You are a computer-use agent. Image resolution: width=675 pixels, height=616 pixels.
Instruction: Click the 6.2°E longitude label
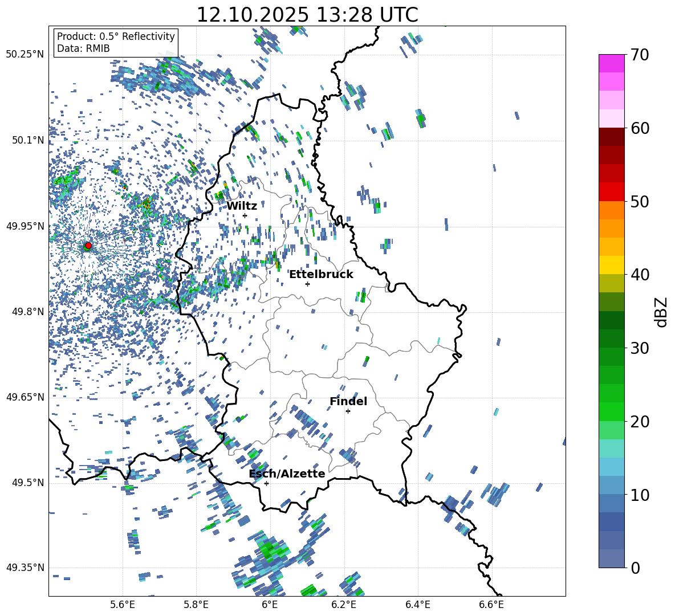point(344,605)
